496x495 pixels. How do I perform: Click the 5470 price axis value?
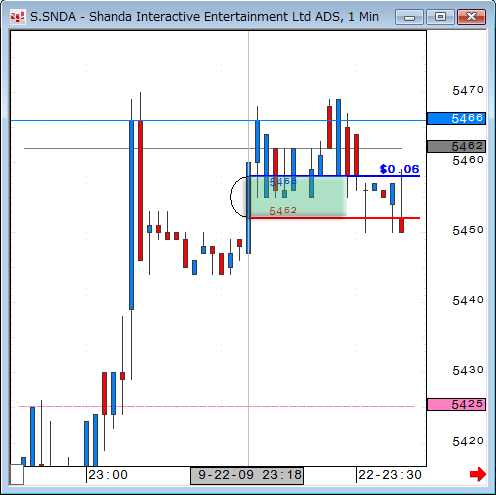coord(467,90)
